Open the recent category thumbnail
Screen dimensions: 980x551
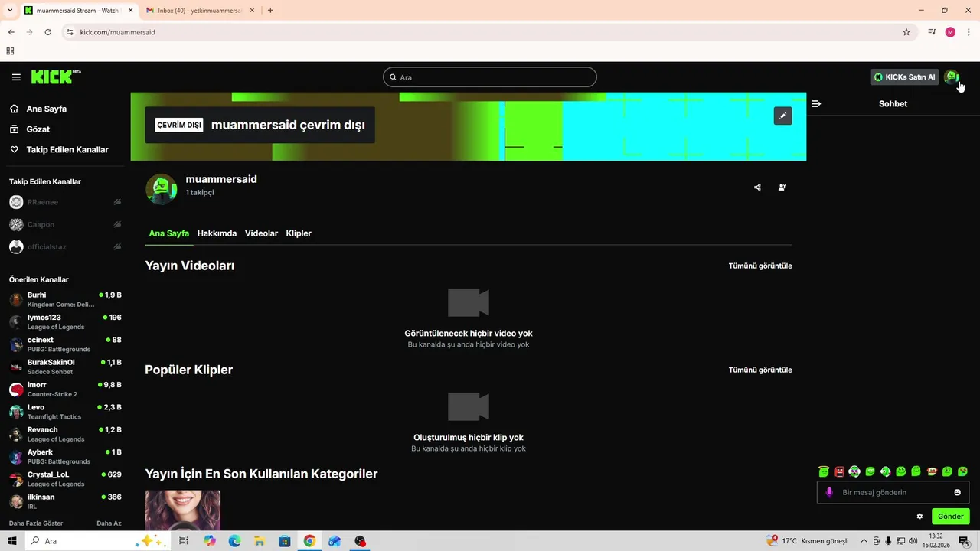coord(182,510)
